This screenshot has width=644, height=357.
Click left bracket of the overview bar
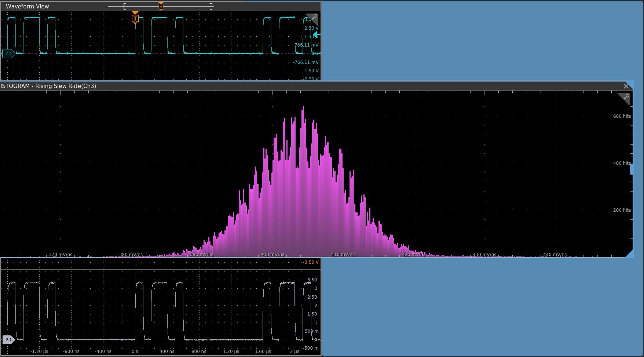[x=125, y=6]
